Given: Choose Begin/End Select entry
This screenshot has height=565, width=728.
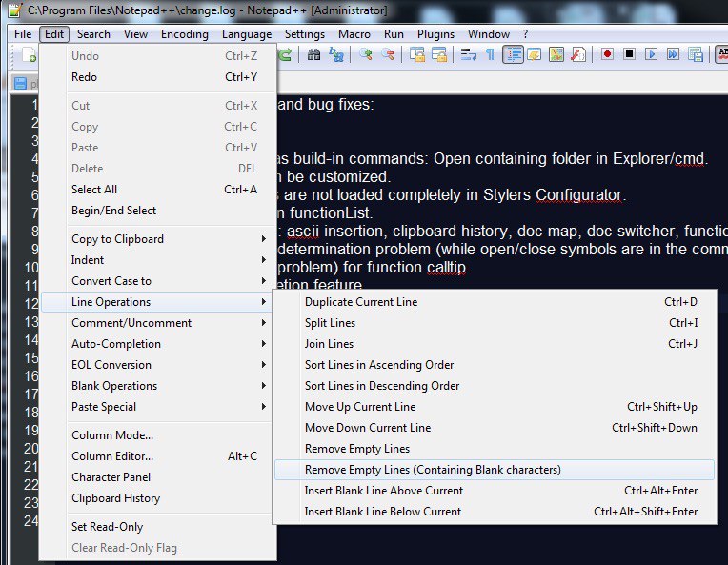Looking at the screenshot, I should (158, 211).
